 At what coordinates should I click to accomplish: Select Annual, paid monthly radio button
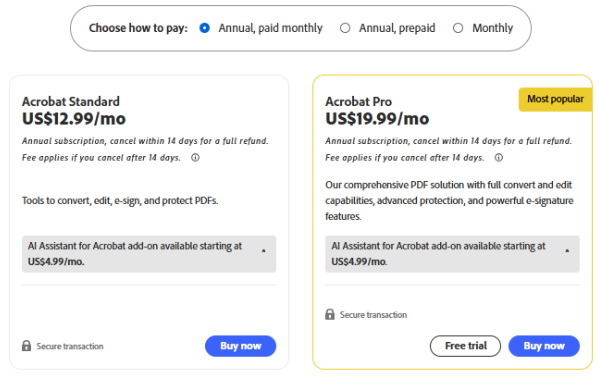pos(205,28)
